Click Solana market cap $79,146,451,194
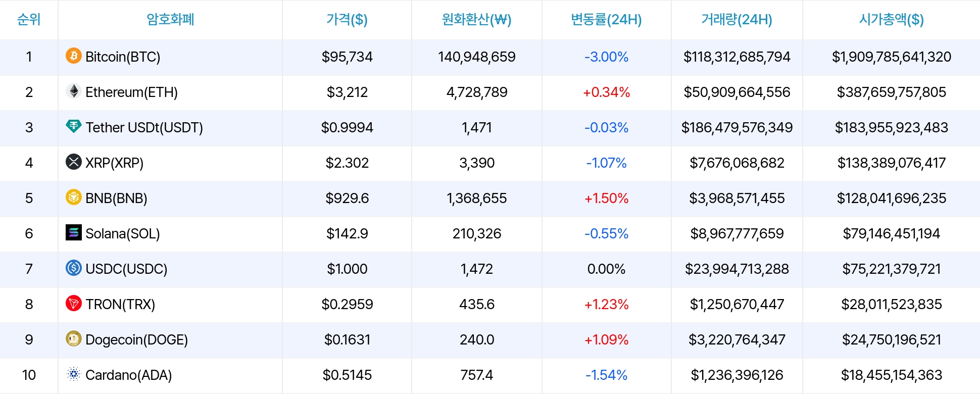Screen dimensions: 980x394 pos(892,233)
